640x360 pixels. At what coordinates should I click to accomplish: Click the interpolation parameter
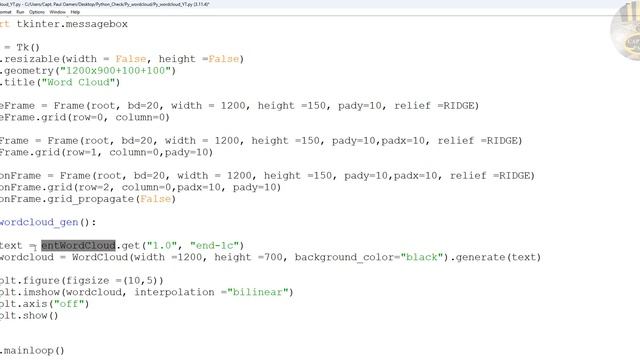click(174, 292)
